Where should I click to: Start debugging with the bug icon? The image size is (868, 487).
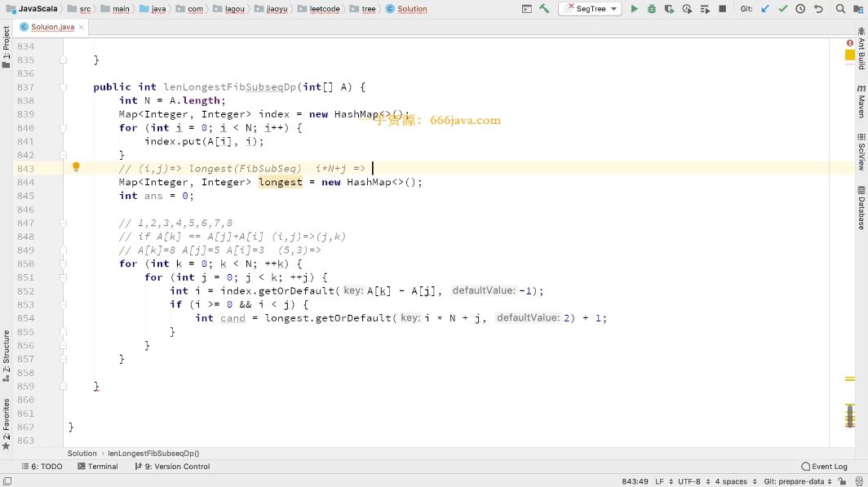[651, 9]
